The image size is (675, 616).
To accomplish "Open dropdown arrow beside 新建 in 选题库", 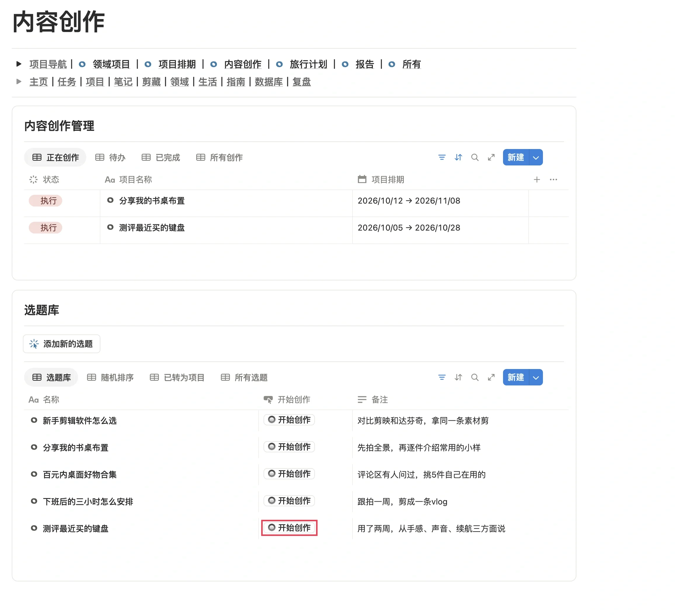I will pyautogui.click(x=536, y=378).
